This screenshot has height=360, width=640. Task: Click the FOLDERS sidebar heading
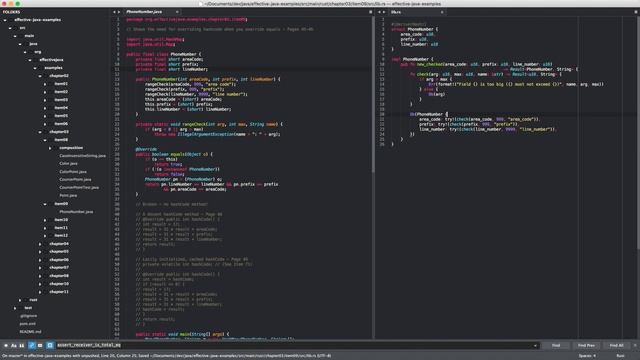(x=11, y=12)
